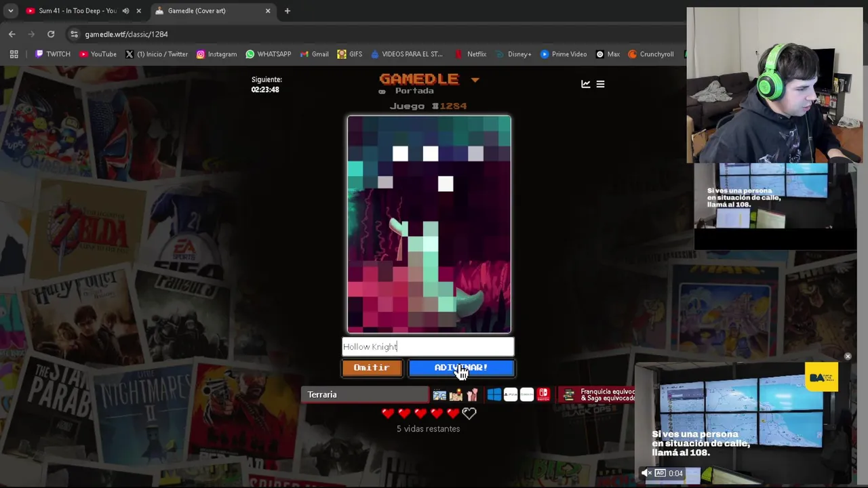Click the 5 vidas restantes text

coord(428,429)
